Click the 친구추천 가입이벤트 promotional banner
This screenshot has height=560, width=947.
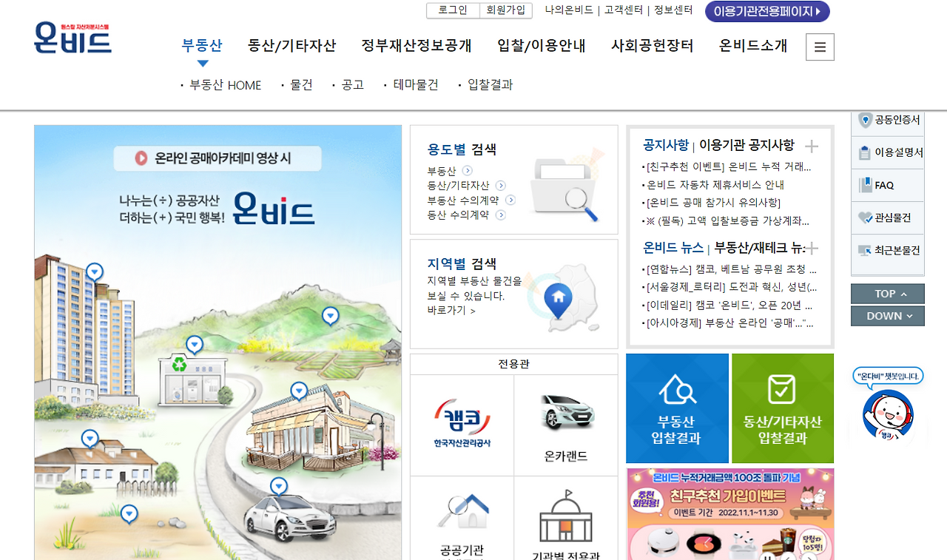[x=730, y=510]
